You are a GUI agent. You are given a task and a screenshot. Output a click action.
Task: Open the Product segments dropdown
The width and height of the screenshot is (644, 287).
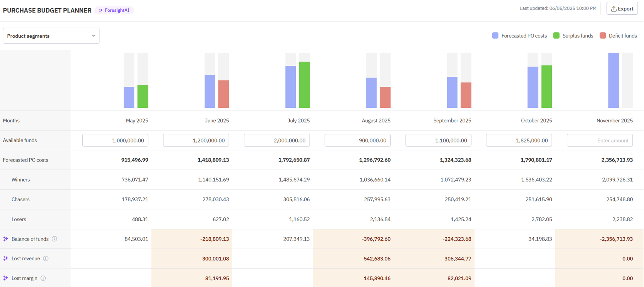tap(51, 36)
